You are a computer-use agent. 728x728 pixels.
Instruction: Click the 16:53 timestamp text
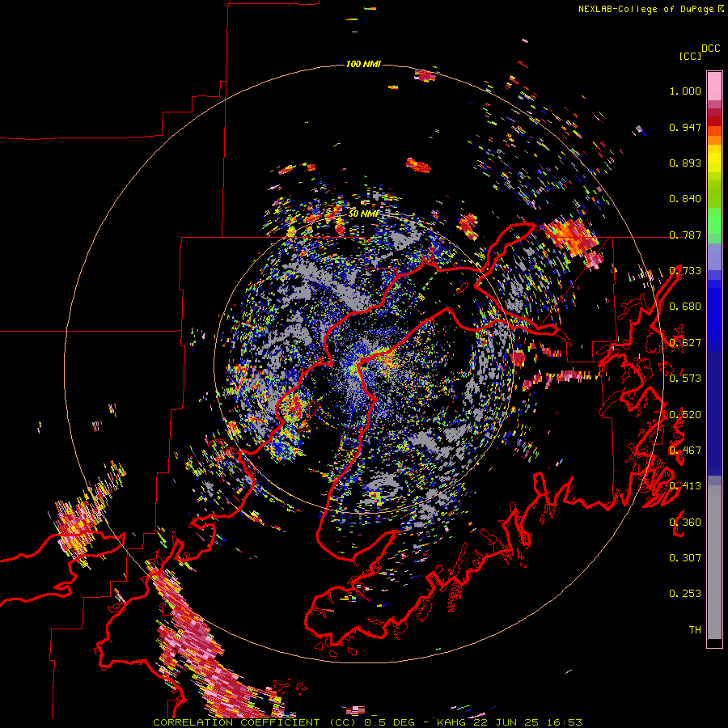[565, 722]
